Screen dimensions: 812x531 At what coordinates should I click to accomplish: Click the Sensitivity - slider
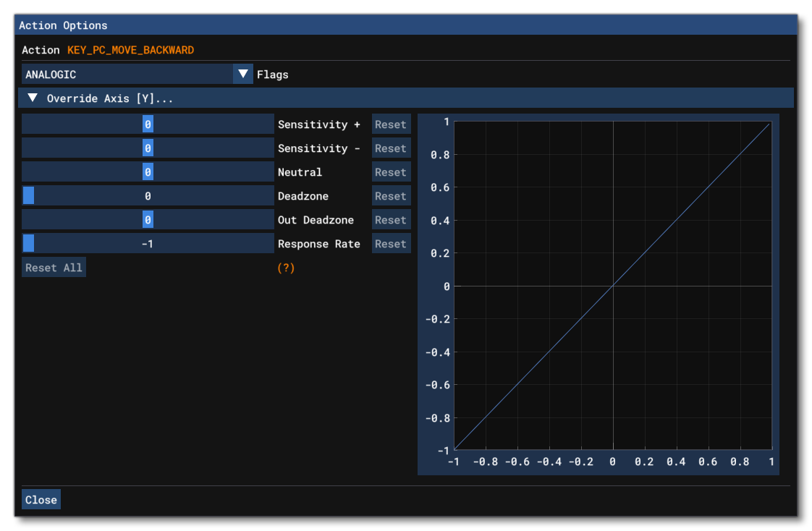pos(148,148)
